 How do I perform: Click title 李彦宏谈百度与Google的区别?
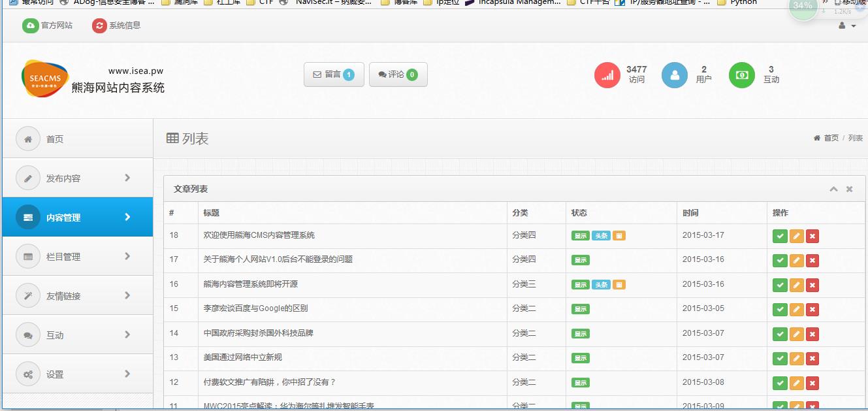pyautogui.click(x=255, y=308)
